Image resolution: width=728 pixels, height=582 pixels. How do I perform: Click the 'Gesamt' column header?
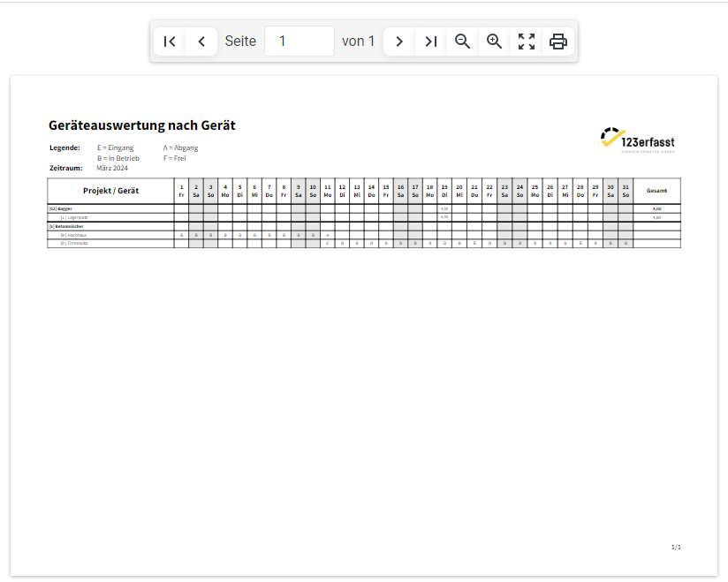coord(656,191)
